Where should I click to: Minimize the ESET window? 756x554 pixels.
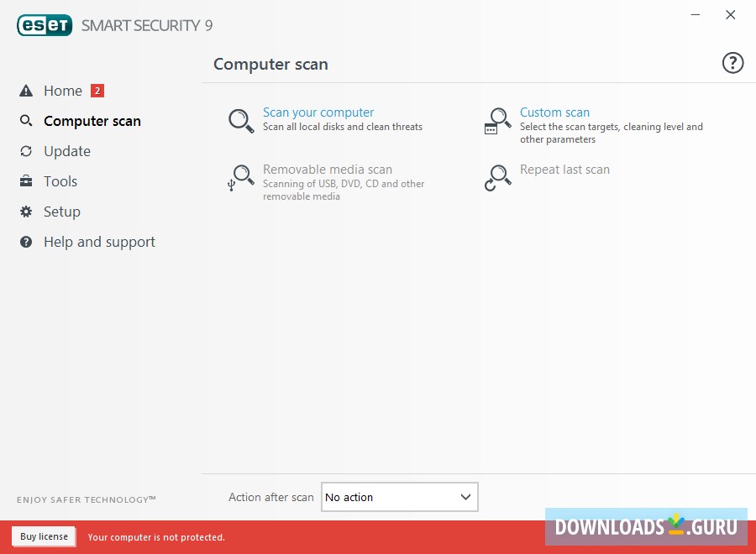coord(696,15)
